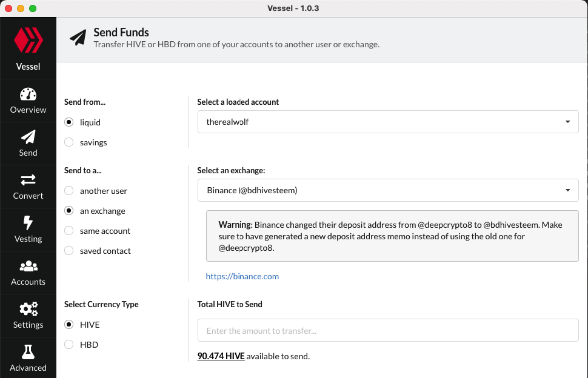Choose another user as recipient
Image resolution: width=588 pixels, height=378 pixels.
click(68, 191)
